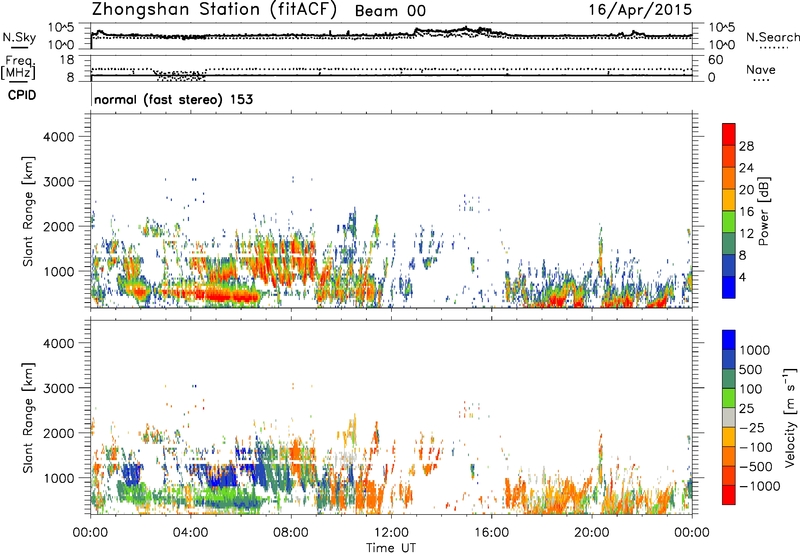Click the '-100' tick on the velocity colorbar
800x554 pixels.
point(756,447)
